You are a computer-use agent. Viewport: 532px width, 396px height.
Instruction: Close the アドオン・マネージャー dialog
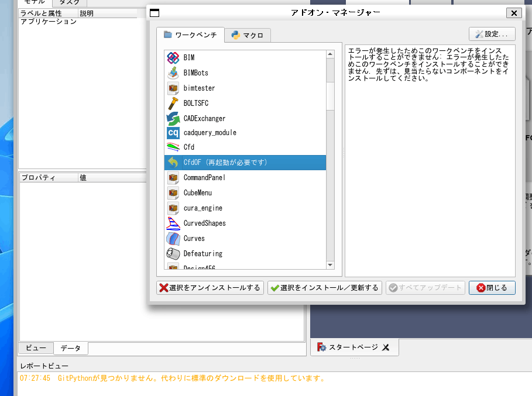pyautogui.click(x=514, y=13)
